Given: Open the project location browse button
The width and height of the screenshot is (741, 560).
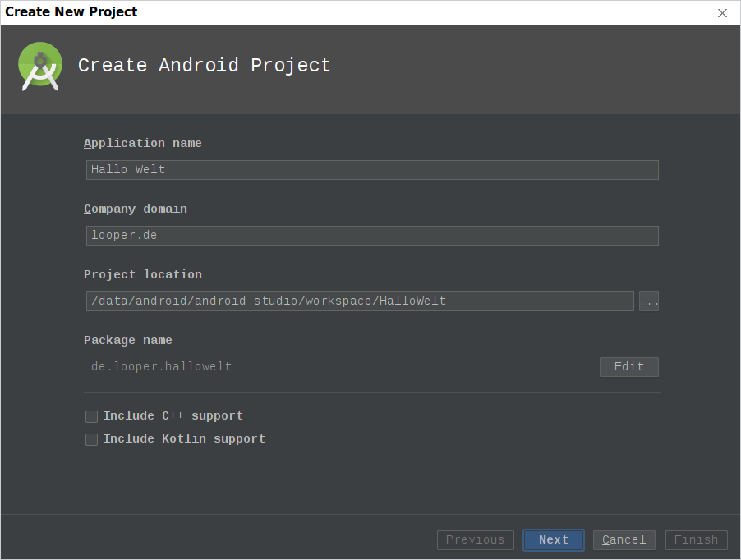Looking at the screenshot, I should click(648, 301).
